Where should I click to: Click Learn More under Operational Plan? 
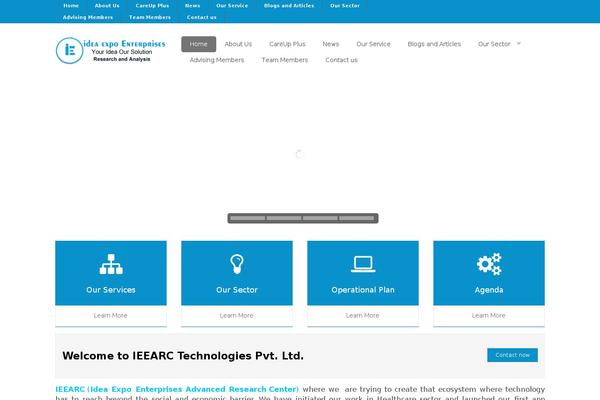point(362,315)
